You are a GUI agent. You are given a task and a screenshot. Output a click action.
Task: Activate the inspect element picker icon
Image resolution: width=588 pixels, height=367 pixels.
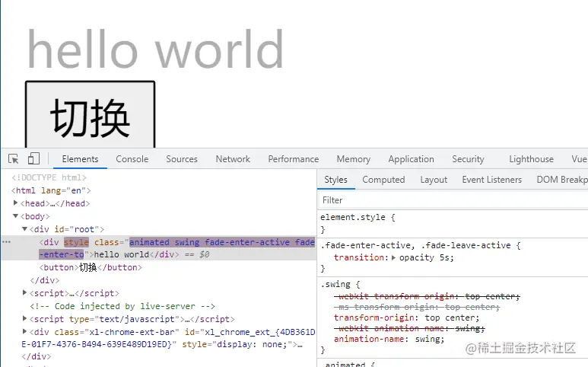coord(14,158)
